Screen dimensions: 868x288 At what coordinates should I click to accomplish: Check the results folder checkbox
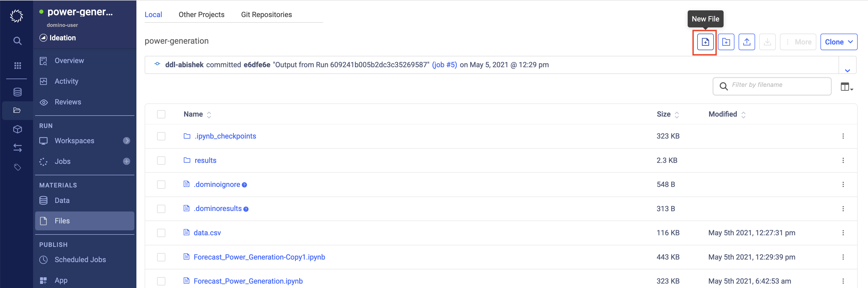[161, 160]
